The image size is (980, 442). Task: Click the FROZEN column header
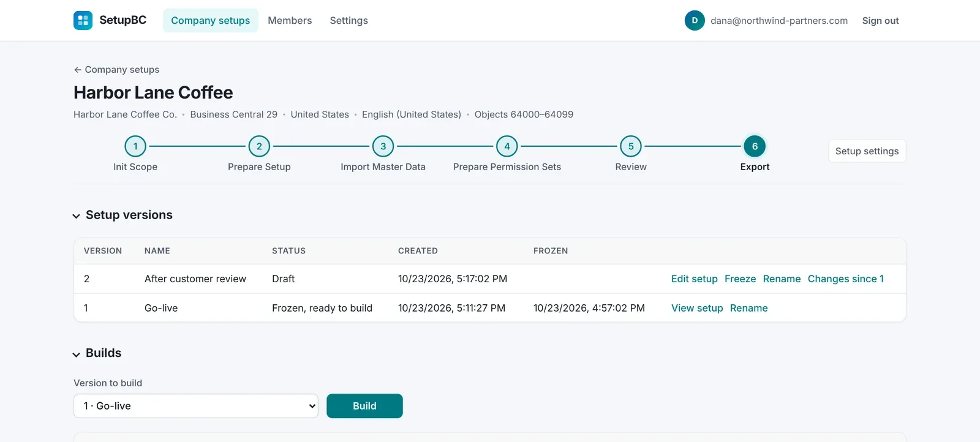click(551, 251)
